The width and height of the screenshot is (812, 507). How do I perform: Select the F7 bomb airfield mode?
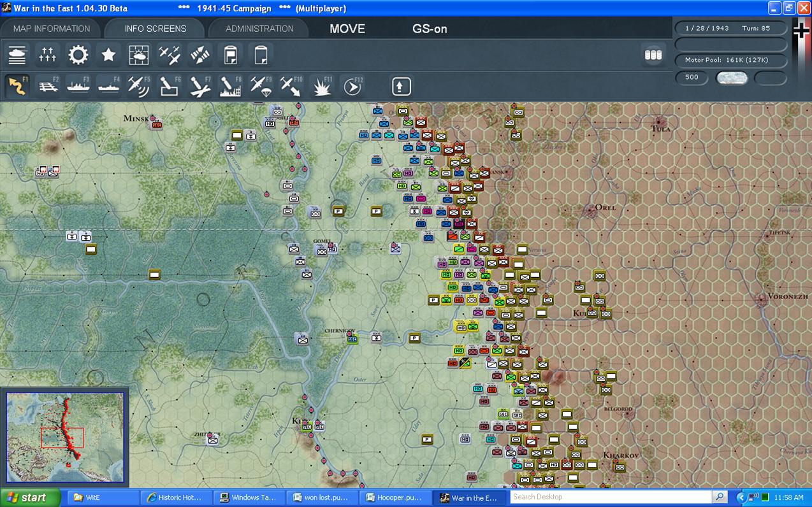pos(200,86)
